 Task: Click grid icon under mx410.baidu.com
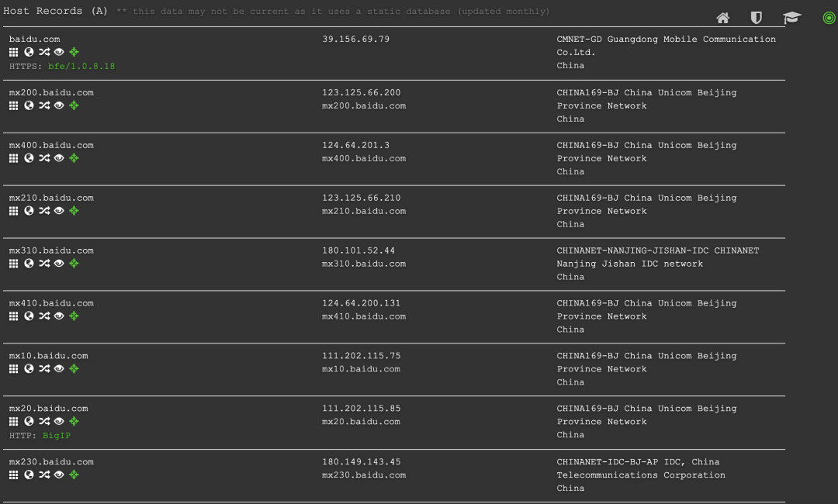point(13,316)
